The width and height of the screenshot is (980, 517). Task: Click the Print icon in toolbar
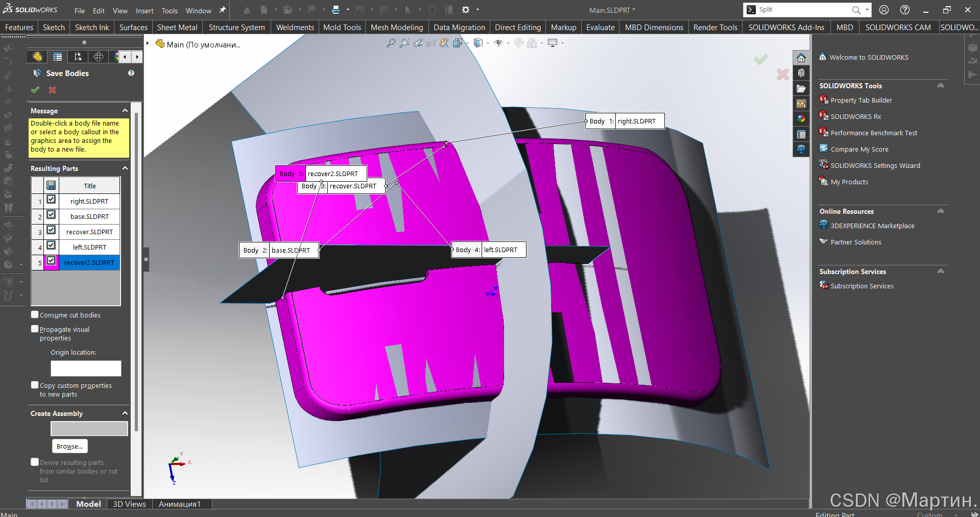tap(336, 10)
